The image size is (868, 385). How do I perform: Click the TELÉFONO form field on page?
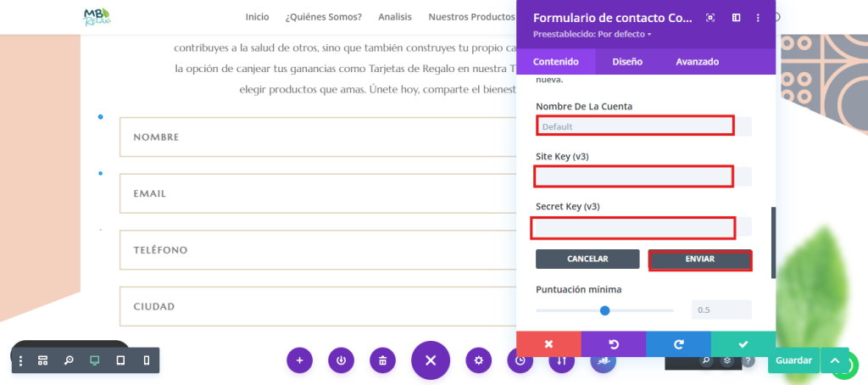pos(318,250)
